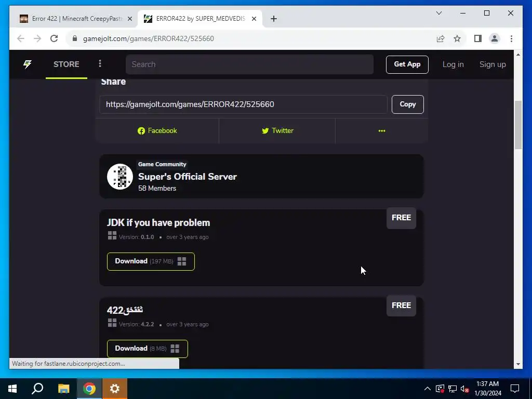This screenshot has height=399, width=532.
Task: Select the share URL text field
Action: 243,104
